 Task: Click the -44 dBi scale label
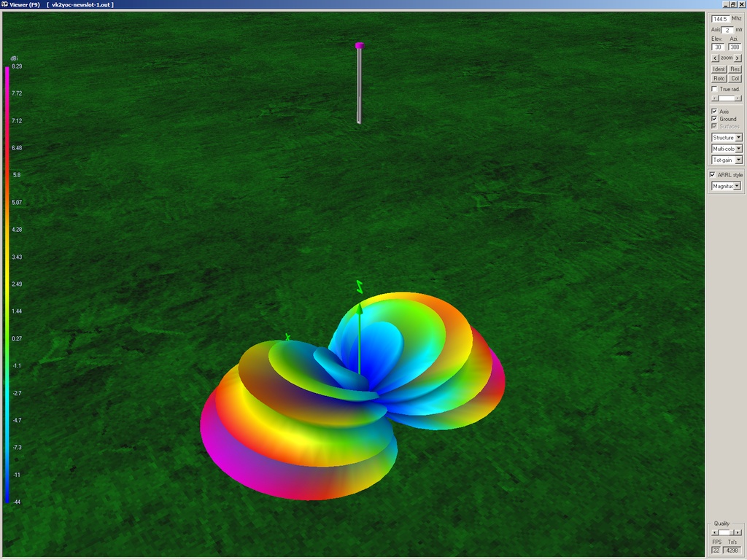pyautogui.click(x=17, y=502)
